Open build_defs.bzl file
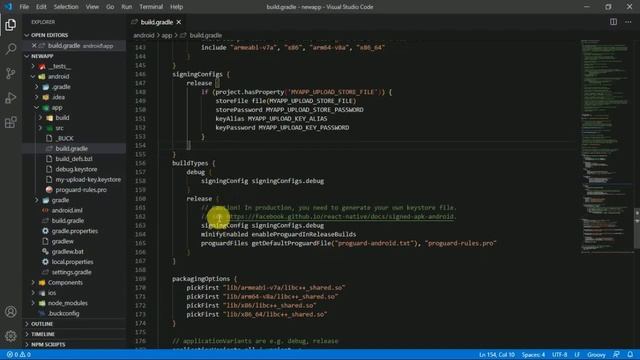 pyautogui.click(x=74, y=159)
